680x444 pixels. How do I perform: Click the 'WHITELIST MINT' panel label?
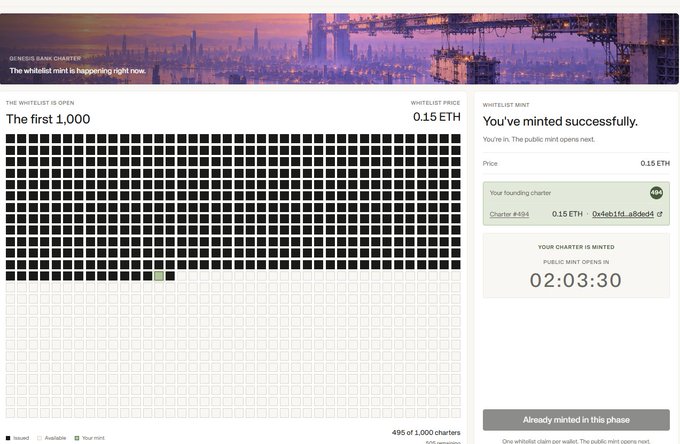[506, 105]
